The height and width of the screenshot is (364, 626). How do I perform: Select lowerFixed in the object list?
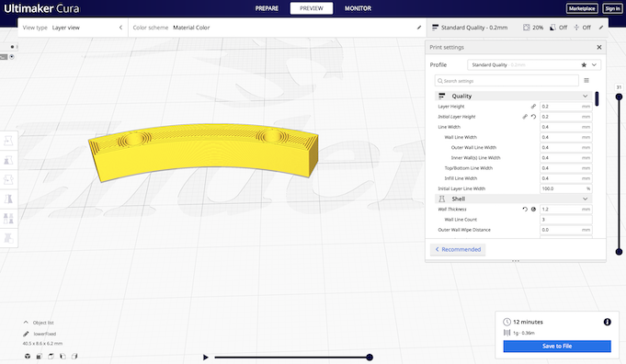click(45, 334)
